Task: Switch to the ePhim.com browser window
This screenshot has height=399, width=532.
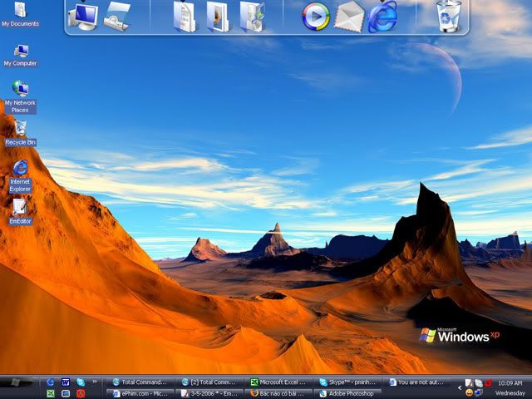Action: (x=140, y=393)
